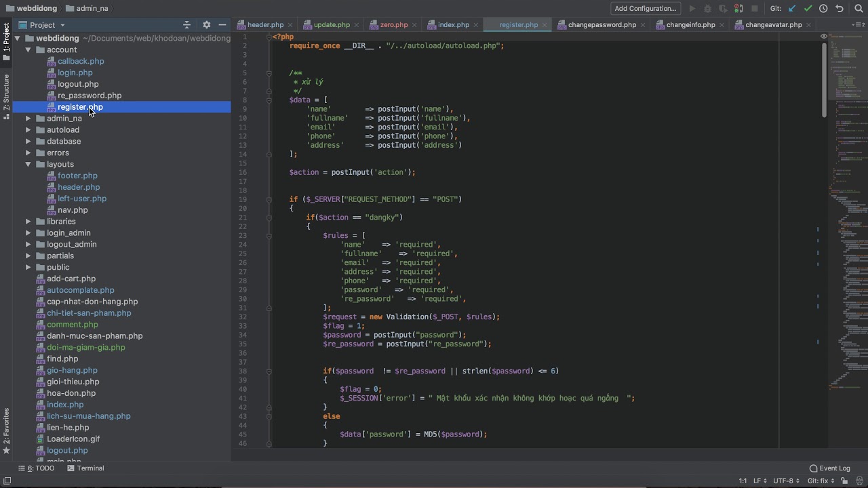
Task: Click the collapse all icon in Project panel
Action: click(x=187, y=25)
